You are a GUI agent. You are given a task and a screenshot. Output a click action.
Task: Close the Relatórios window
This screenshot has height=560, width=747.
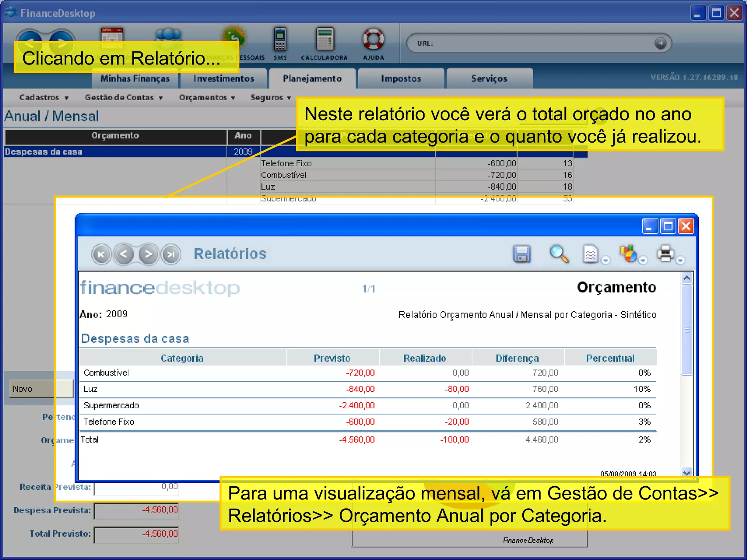click(x=686, y=226)
